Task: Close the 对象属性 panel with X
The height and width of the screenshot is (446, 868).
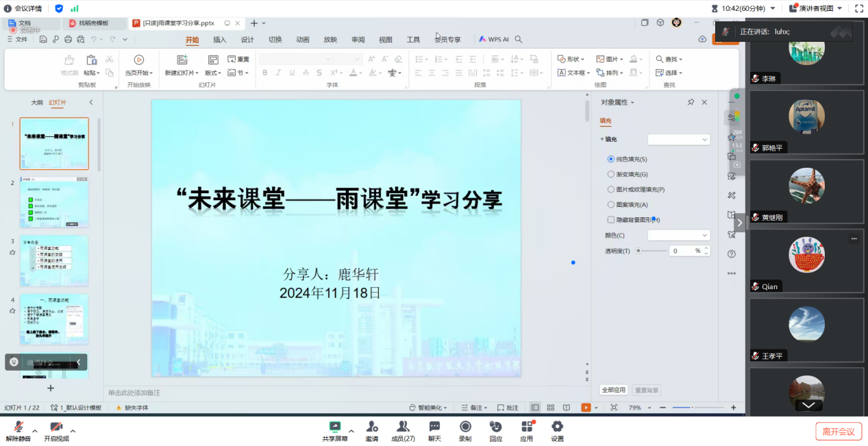Action: pos(704,102)
